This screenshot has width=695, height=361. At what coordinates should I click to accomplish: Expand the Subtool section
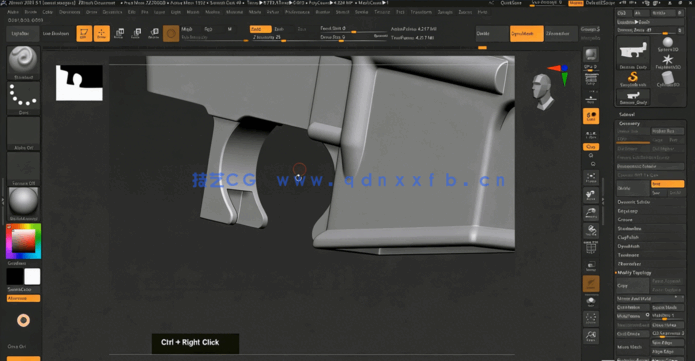(627, 114)
